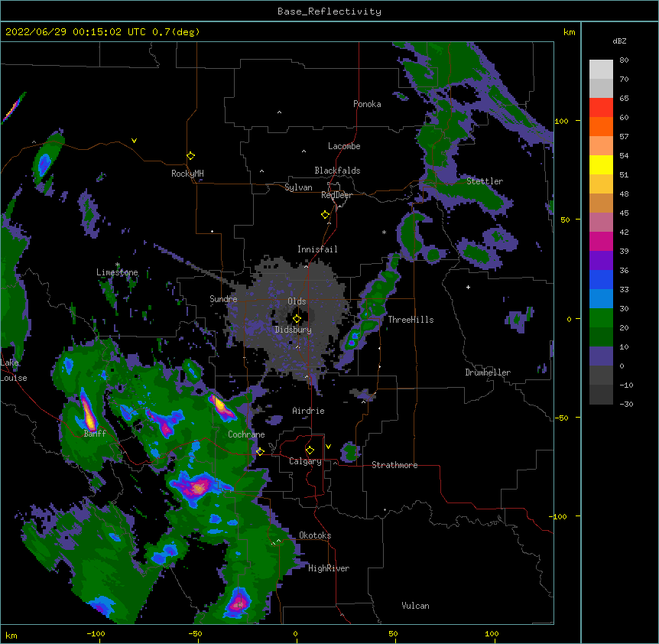Click the Strathmore city label
Image resolution: width=659 pixels, height=644 pixels.
tap(394, 465)
